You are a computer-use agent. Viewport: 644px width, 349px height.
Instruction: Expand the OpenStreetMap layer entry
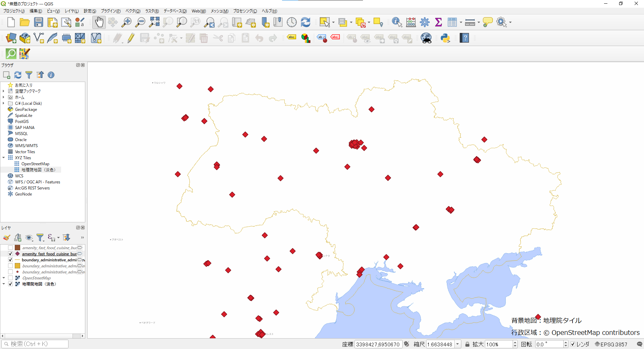coord(4,278)
